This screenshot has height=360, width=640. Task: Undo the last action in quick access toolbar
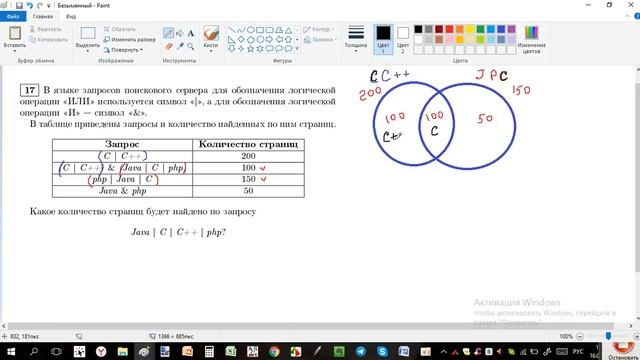point(29,6)
